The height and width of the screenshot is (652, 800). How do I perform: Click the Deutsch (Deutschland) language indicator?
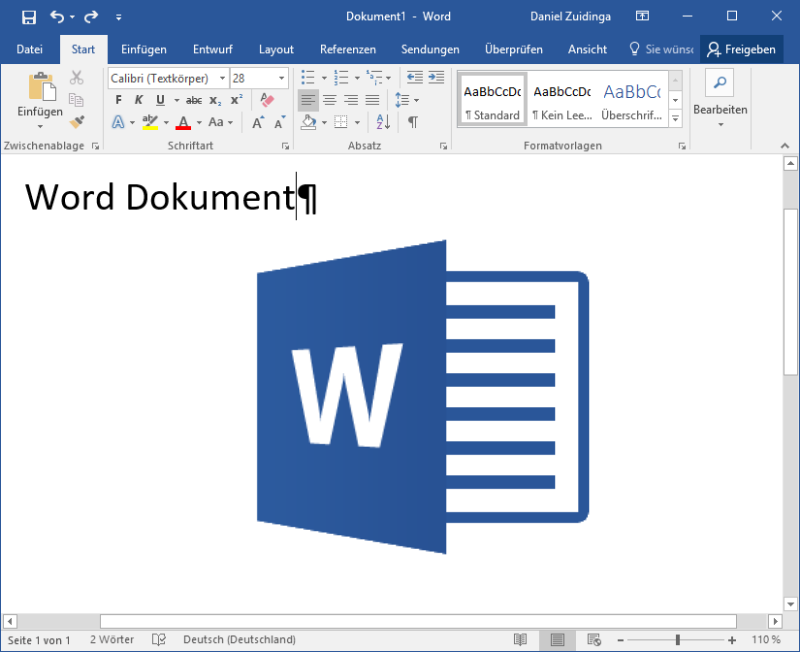[239, 639]
